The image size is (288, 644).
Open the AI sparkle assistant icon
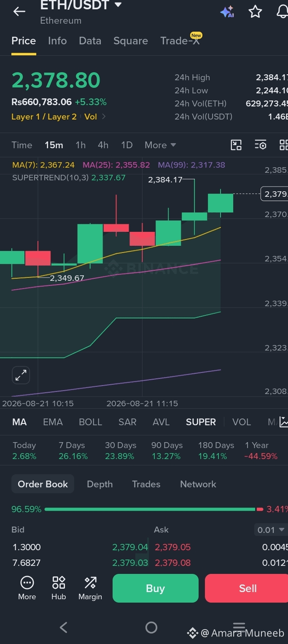tap(227, 12)
